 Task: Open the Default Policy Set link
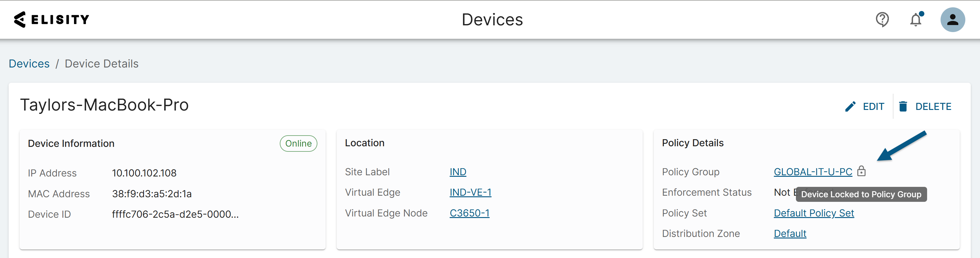pyautogui.click(x=814, y=213)
